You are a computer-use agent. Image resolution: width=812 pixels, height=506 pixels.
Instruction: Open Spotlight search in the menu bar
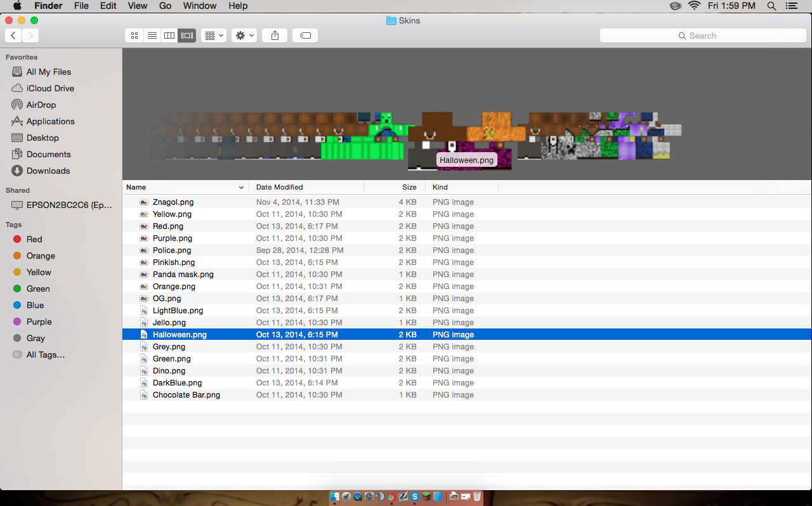coord(771,6)
